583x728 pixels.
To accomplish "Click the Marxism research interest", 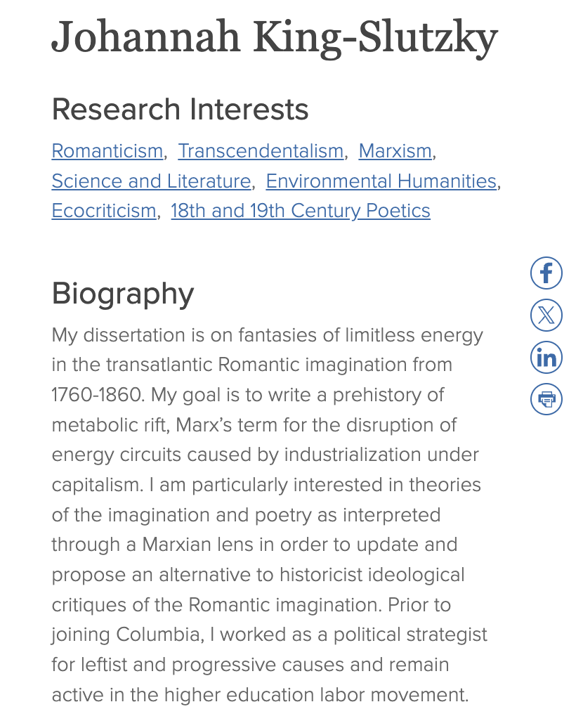I will (395, 151).
